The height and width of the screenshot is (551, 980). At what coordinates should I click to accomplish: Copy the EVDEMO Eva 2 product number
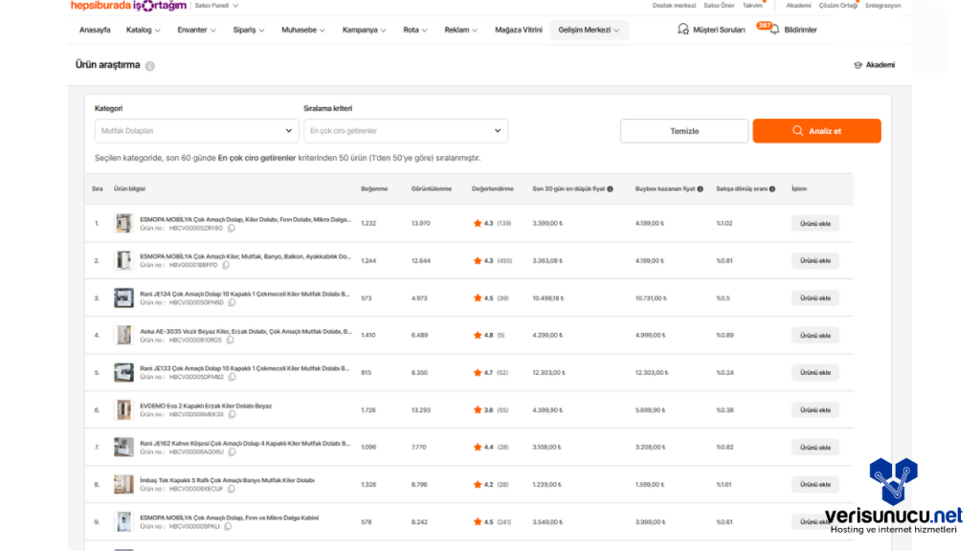232,414
